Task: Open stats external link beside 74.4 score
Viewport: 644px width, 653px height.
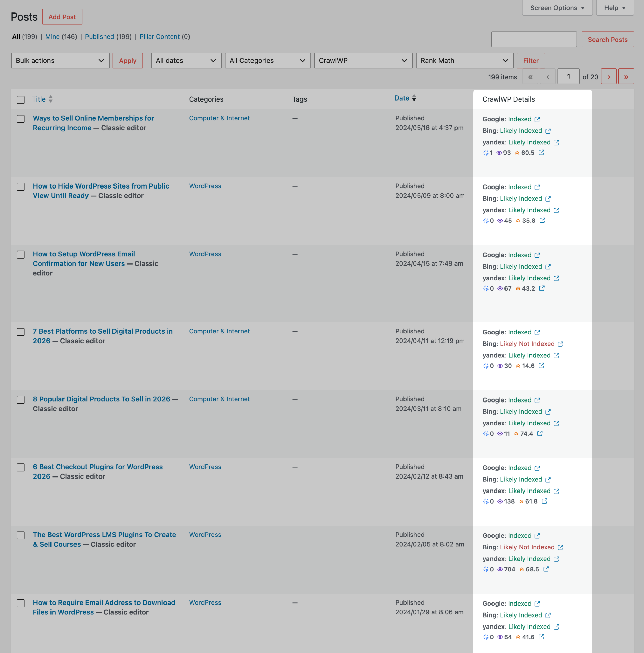Action: point(540,433)
